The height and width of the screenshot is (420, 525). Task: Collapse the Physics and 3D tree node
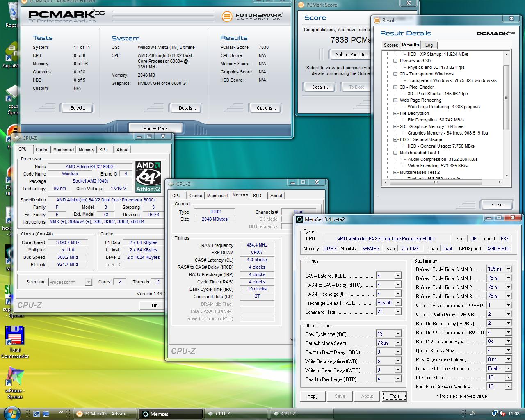point(395,61)
